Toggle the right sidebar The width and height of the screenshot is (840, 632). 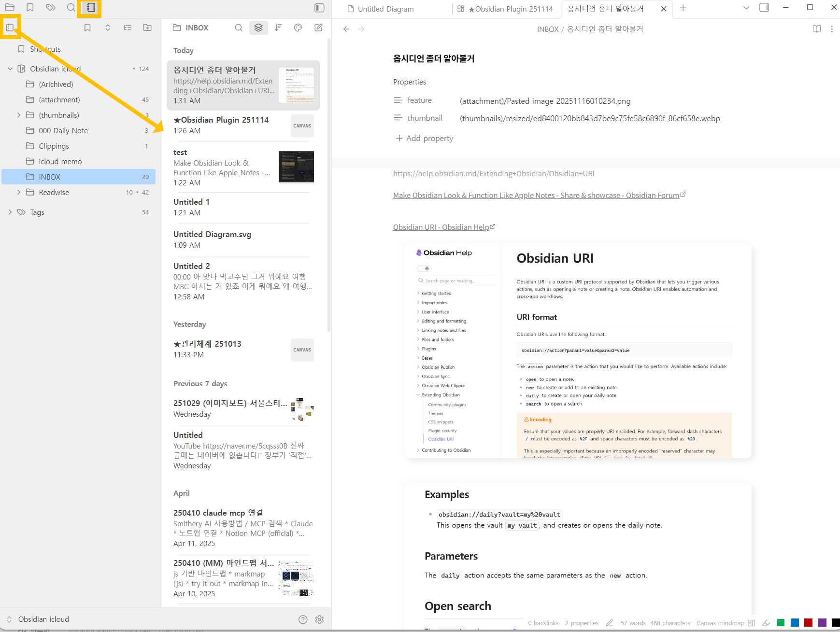[x=764, y=7]
